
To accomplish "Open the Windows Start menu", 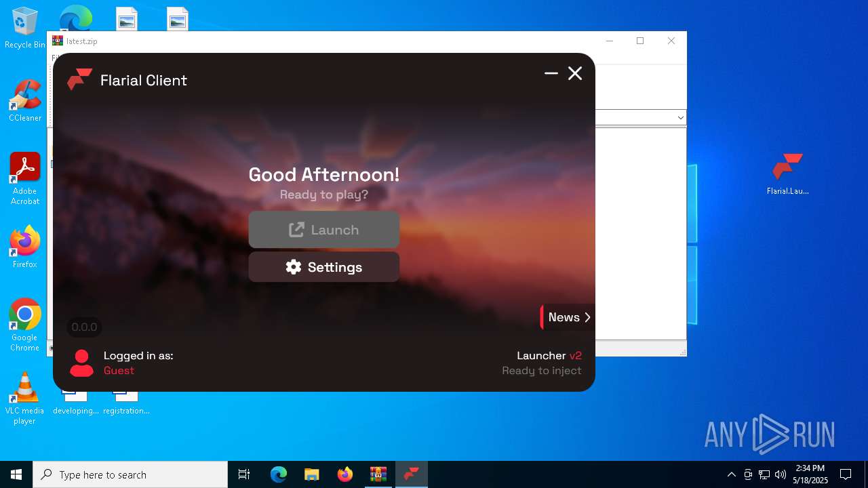I will click(x=16, y=474).
